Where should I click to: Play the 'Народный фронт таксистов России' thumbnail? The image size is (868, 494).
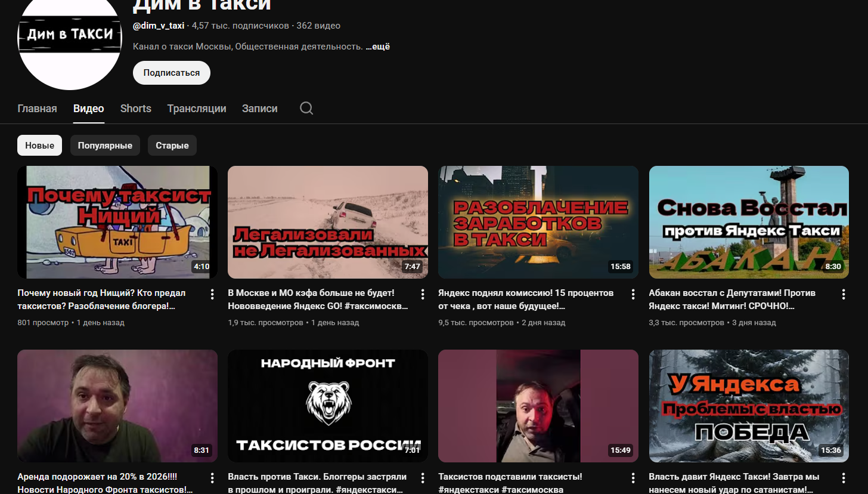pos(328,406)
